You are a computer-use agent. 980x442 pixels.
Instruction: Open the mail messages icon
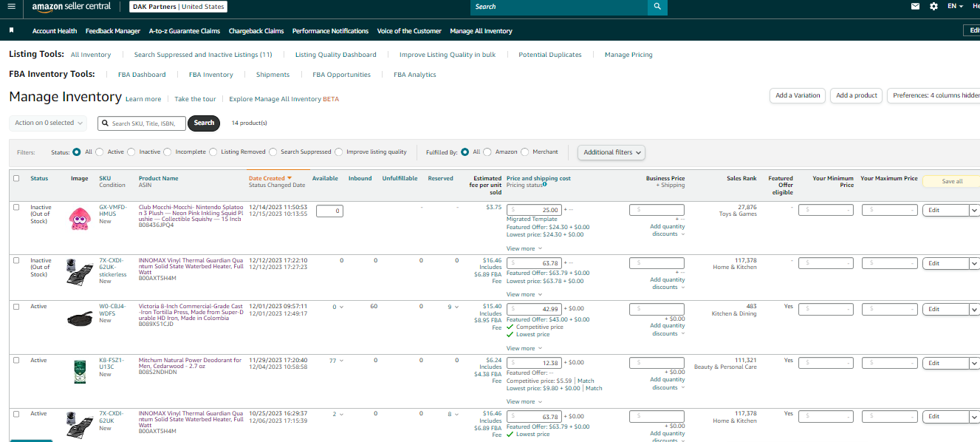pos(916,6)
